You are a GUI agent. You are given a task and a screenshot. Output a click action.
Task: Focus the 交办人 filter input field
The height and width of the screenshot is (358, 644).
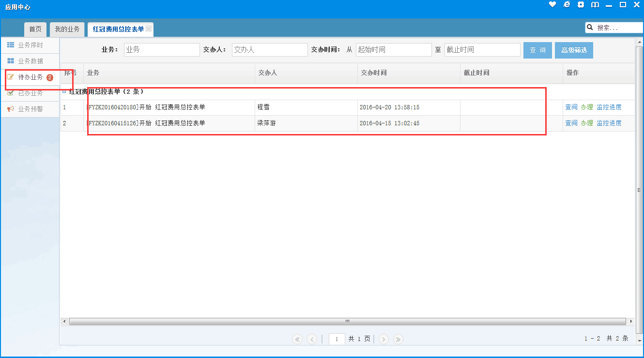270,50
